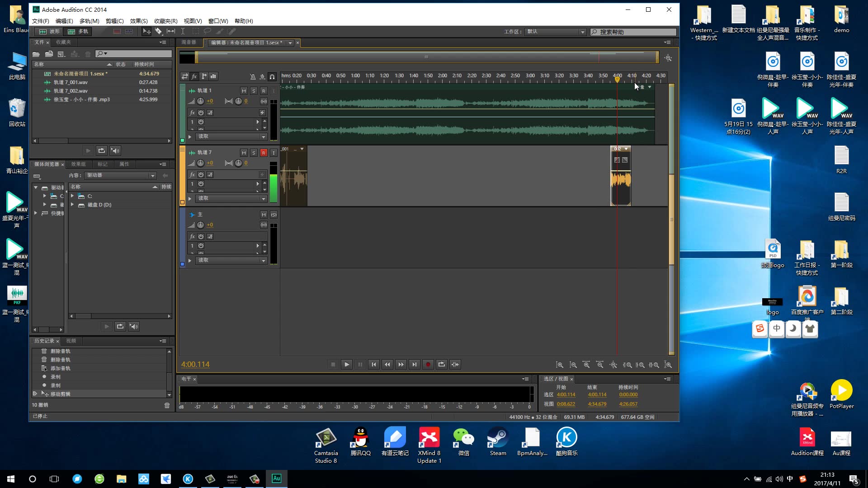
Task: Toggle the metronome icon
Action: click(253, 76)
